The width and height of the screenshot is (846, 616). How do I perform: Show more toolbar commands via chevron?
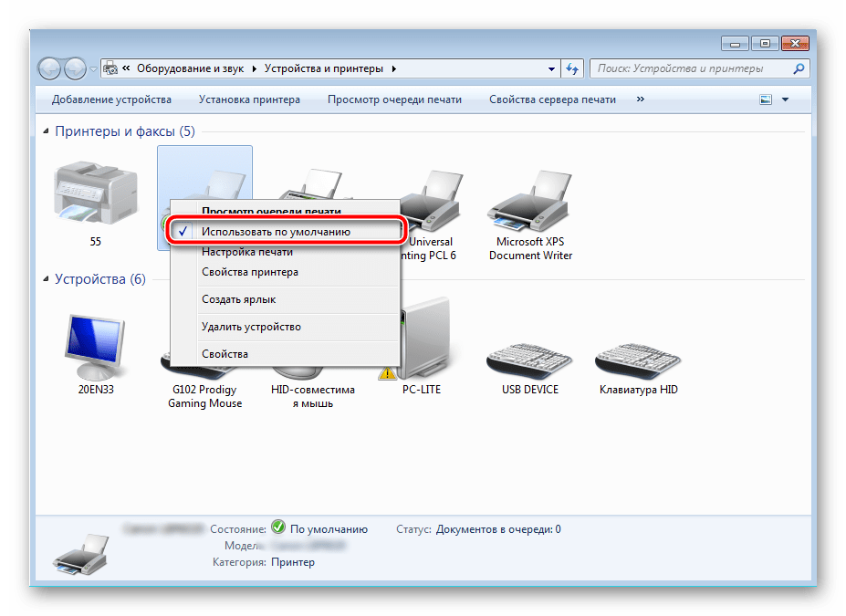coord(640,99)
